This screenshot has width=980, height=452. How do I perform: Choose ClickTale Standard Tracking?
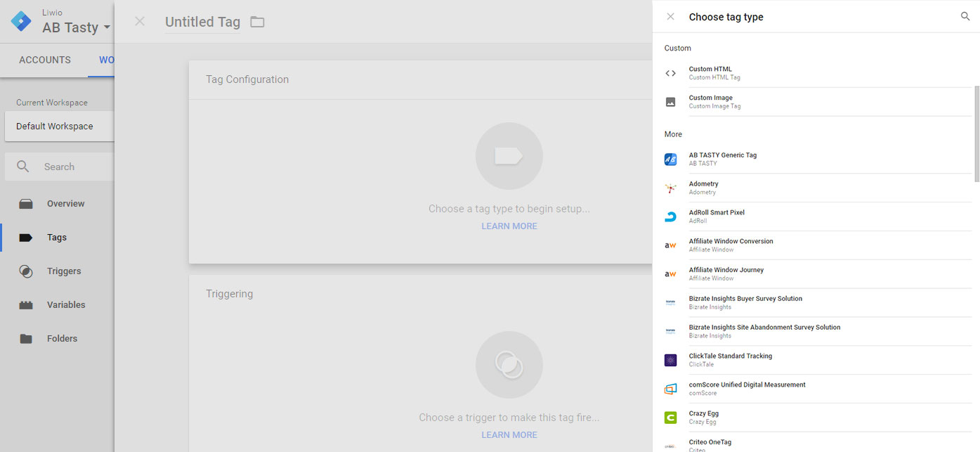pyautogui.click(x=818, y=360)
